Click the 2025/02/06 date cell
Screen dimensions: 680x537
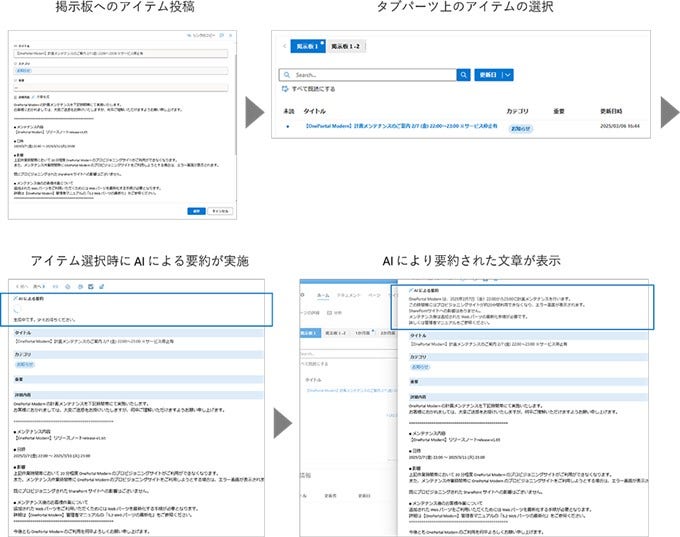620,126
